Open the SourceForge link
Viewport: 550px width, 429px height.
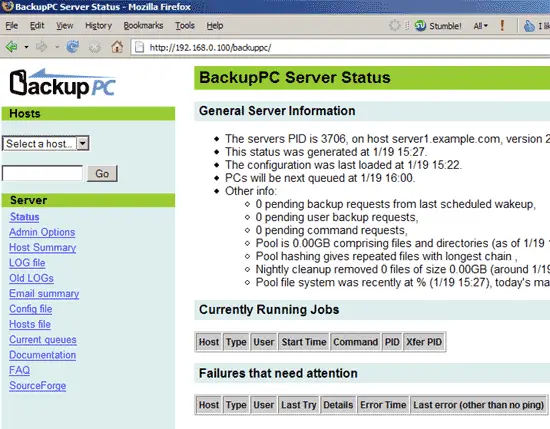click(38, 386)
